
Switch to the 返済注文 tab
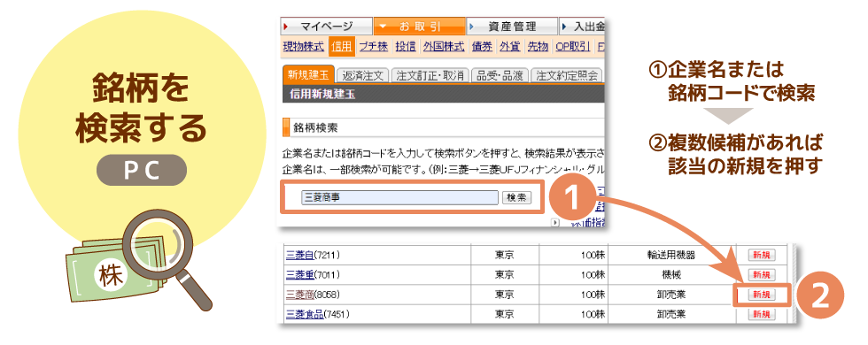pos(362,76)
